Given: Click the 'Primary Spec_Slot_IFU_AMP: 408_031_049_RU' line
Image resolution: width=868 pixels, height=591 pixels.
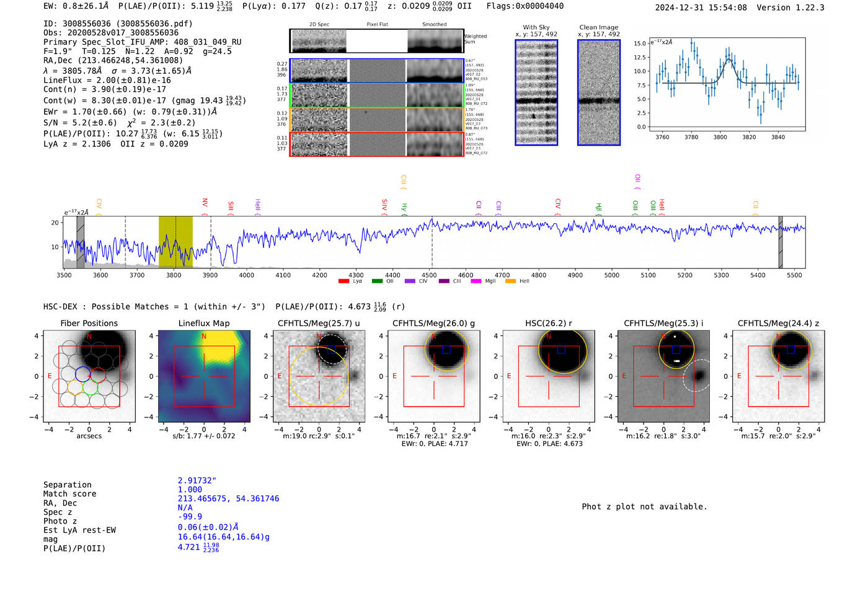Looking at the screenshot, I should (143, 42).
